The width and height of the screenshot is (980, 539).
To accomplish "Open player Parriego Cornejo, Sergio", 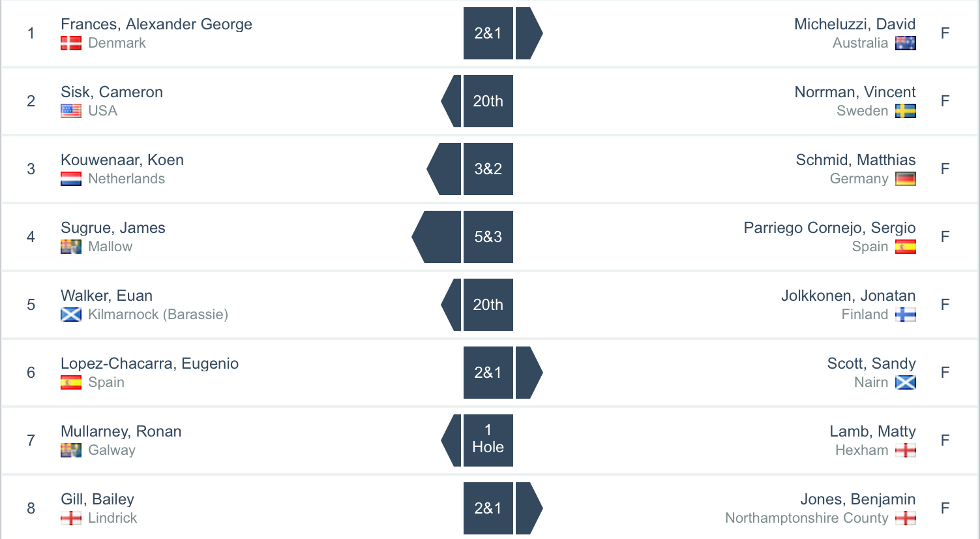I will tap(829, 228).
